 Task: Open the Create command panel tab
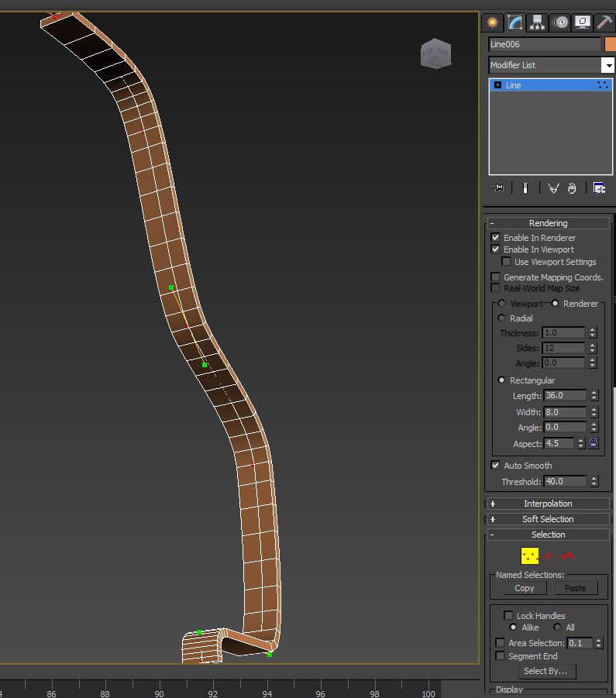492,22
